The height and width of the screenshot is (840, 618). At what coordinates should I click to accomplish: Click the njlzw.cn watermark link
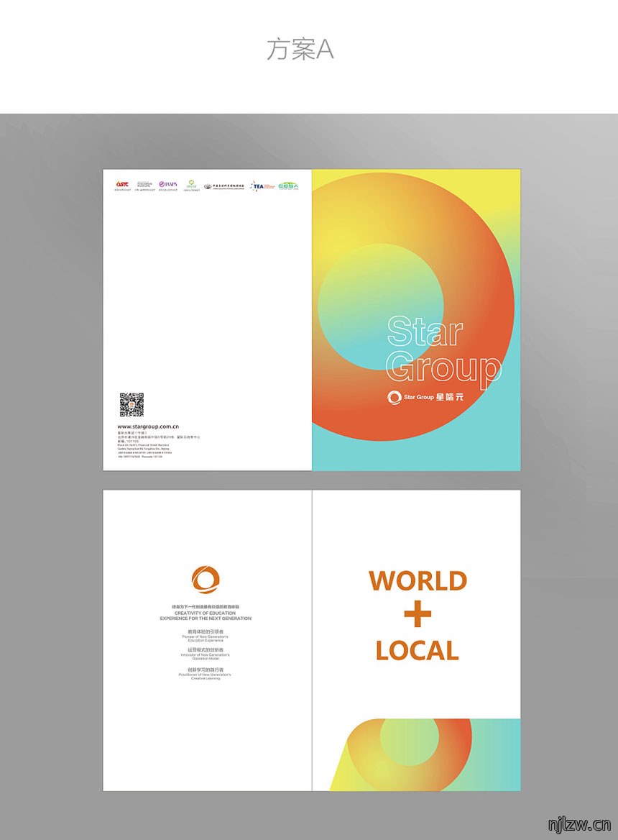pyautogui.click(x=579, y=824)
